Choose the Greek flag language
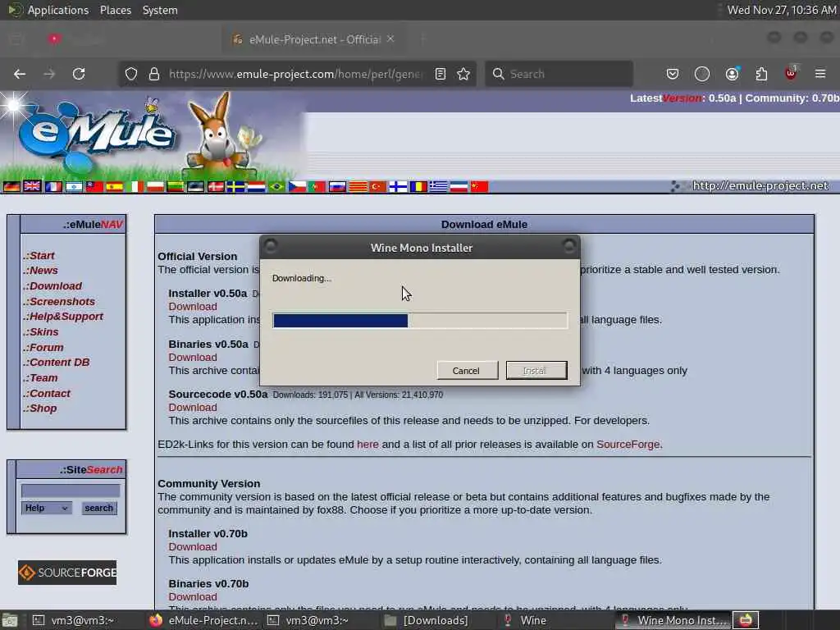 [438, 186]
